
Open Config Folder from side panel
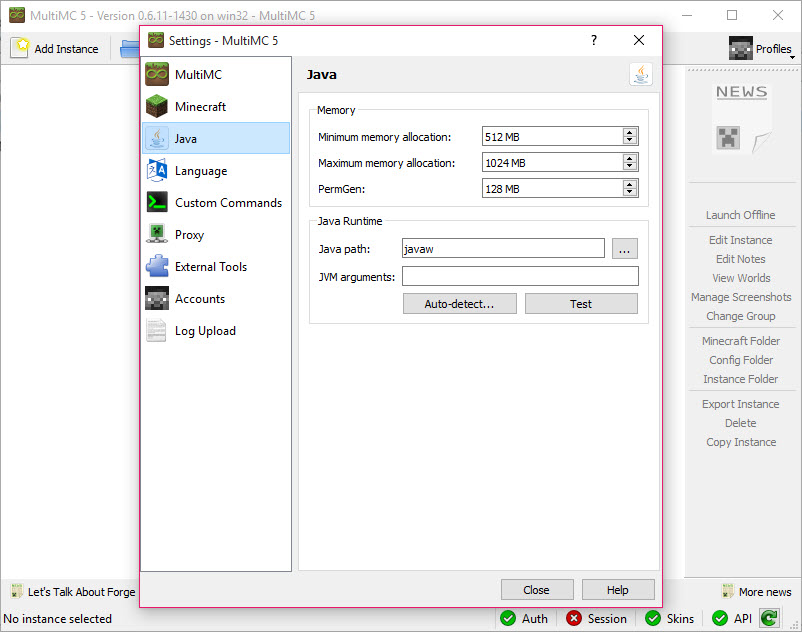point(741,360)
